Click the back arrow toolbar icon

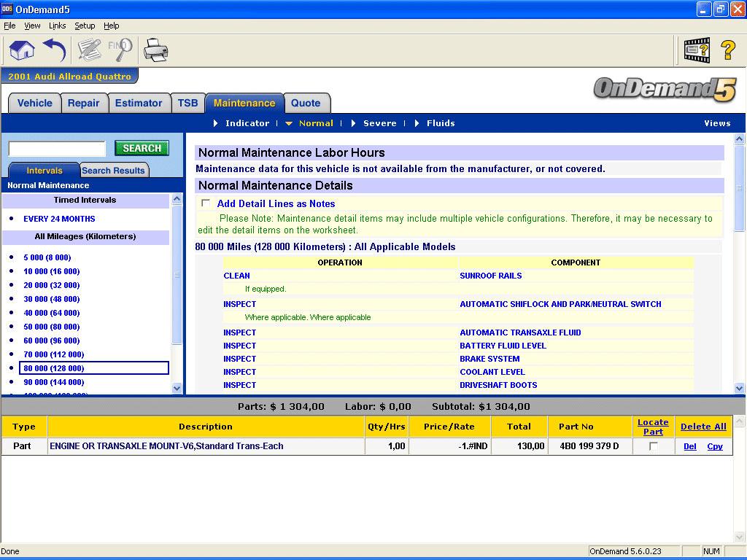tap(55, 50)
